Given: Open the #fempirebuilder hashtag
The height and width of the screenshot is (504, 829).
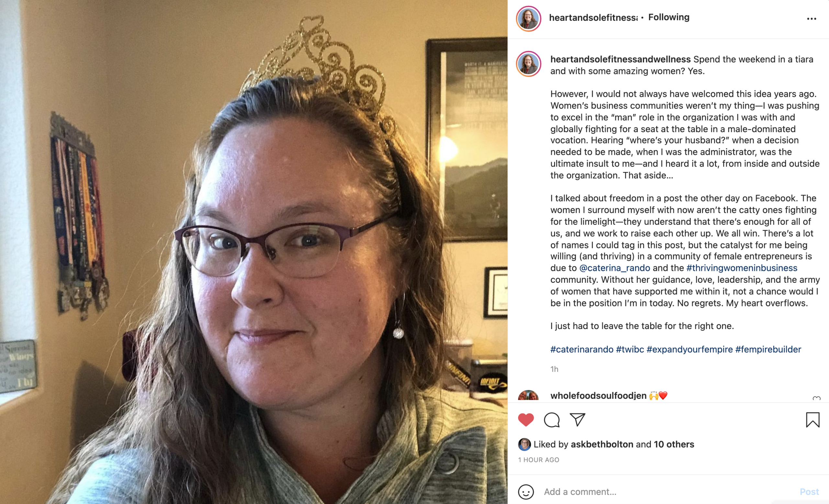Looking at the screenshot, I should pyautogui.click(x=768, y=349).
